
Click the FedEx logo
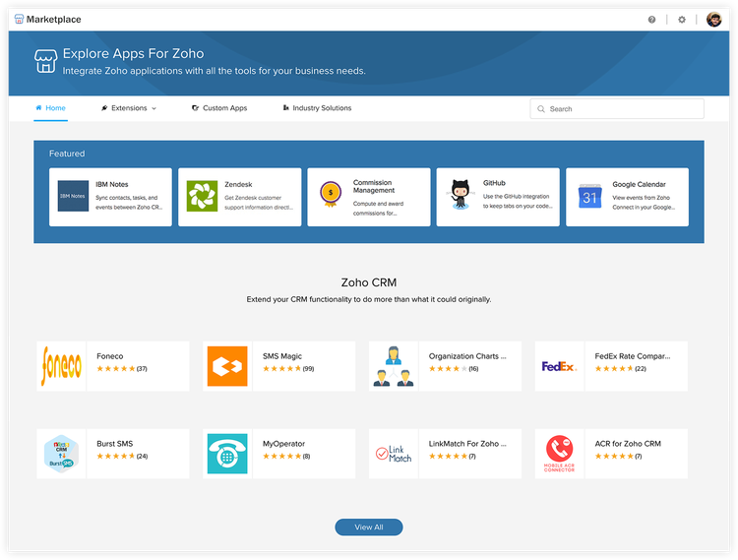click(559, 366)
